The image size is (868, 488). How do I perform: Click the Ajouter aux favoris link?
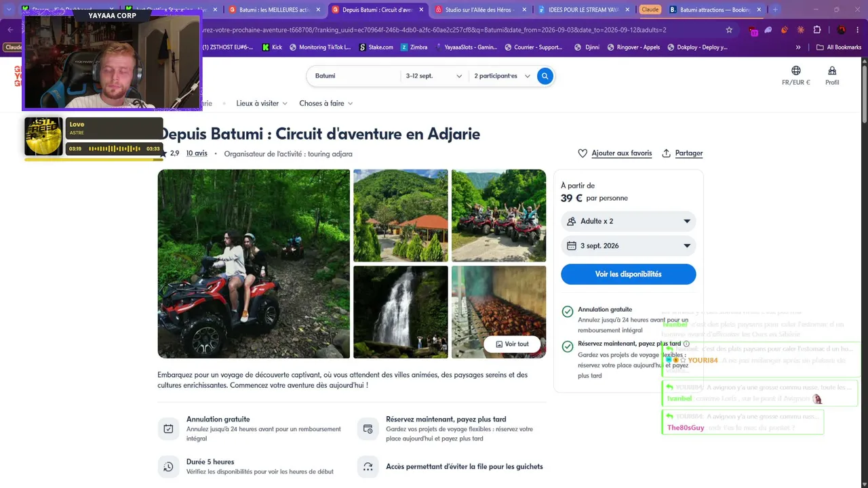point(622,153)
